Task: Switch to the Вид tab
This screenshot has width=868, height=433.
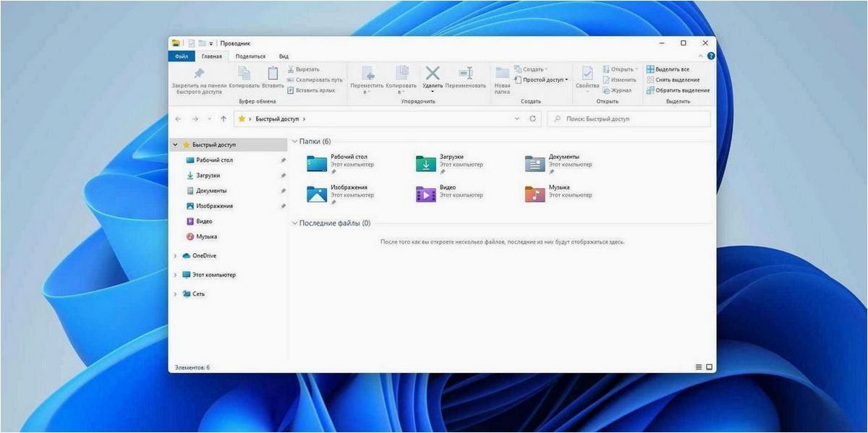Action: [x=284, y=56]
